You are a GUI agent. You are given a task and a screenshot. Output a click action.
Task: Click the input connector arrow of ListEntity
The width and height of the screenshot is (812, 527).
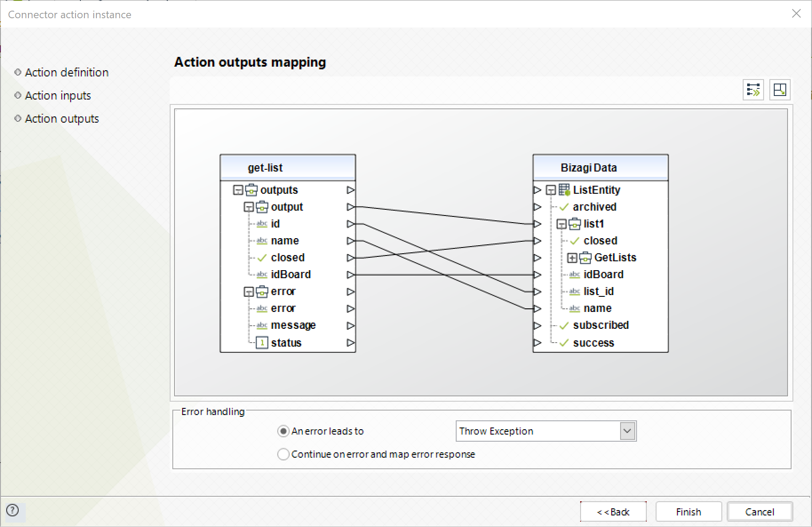[x=537, y=190]
